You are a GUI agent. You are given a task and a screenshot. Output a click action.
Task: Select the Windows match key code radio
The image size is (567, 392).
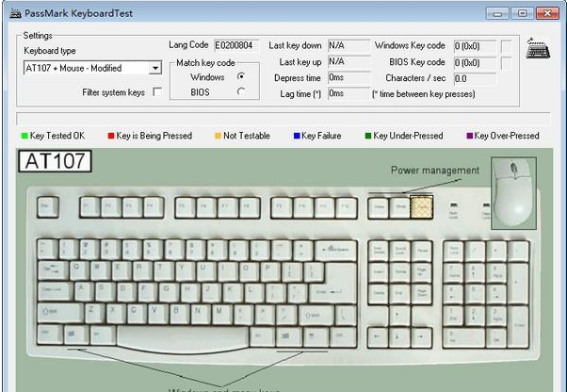pos(241,76)
